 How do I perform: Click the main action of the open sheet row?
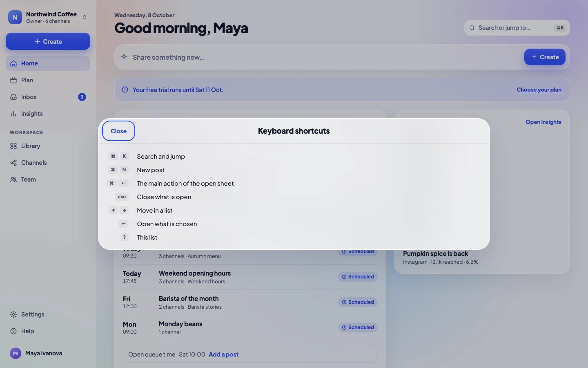coord(294,183)
